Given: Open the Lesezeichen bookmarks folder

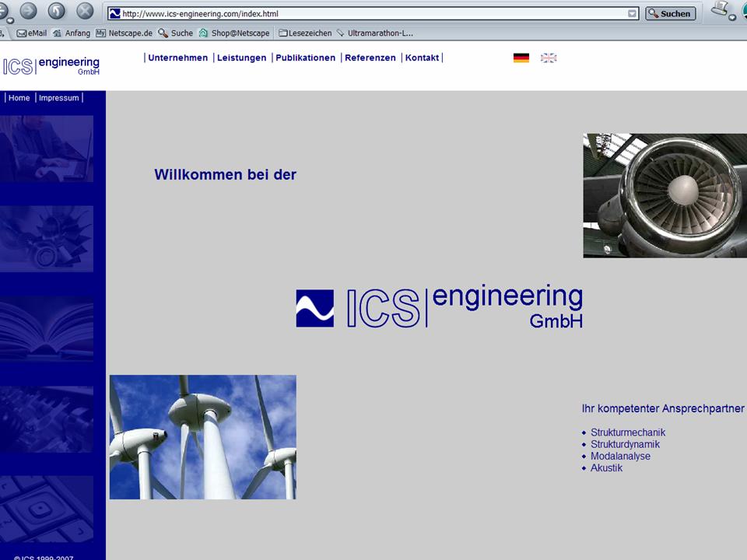Looking at the screenshot, I should point(305,33).
